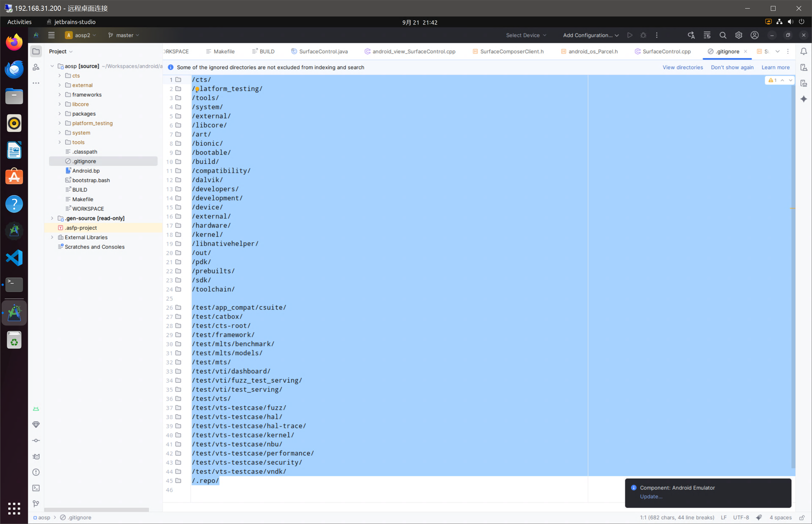The image size is (812, 524).
Task: Toggle the Project tool window button
Action: (36, 51)
